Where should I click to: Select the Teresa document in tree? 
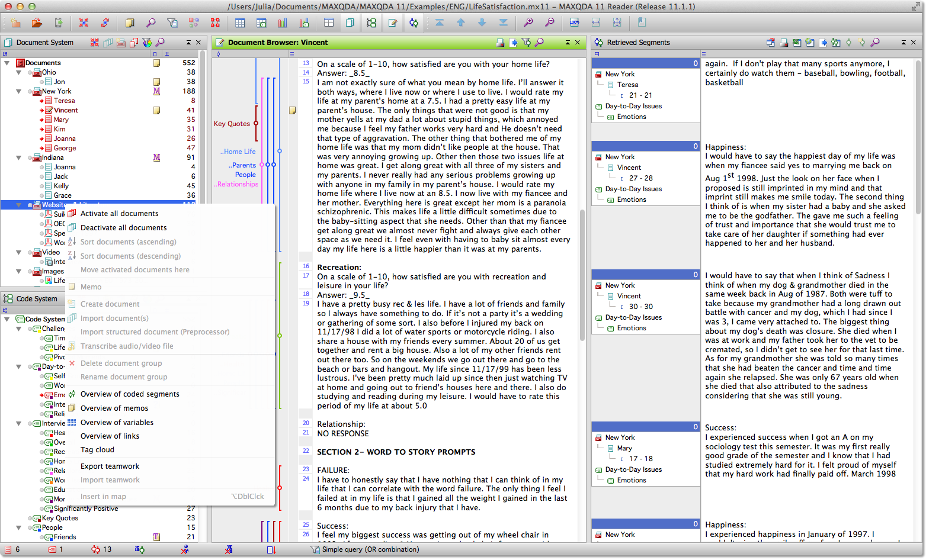(64, 101)
